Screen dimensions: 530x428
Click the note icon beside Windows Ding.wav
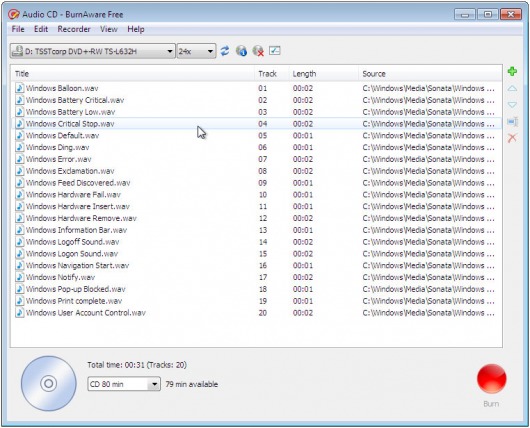point(20,147)
